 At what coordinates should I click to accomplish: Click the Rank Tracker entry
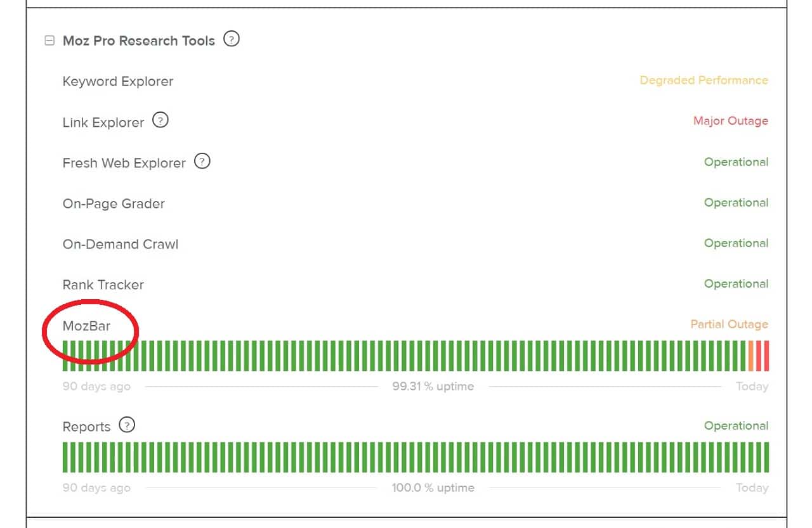click(x=103, y=285)
